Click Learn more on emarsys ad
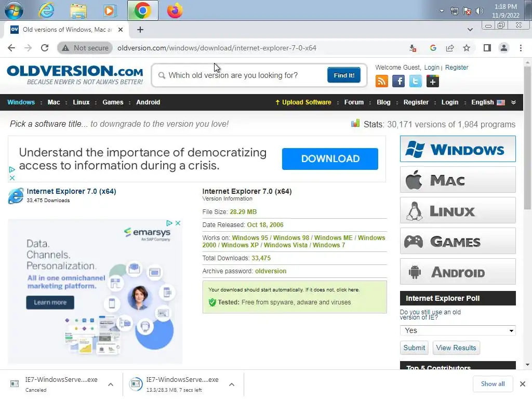The height and width of the screenshot is (399, 532). [x=50, y=302]
